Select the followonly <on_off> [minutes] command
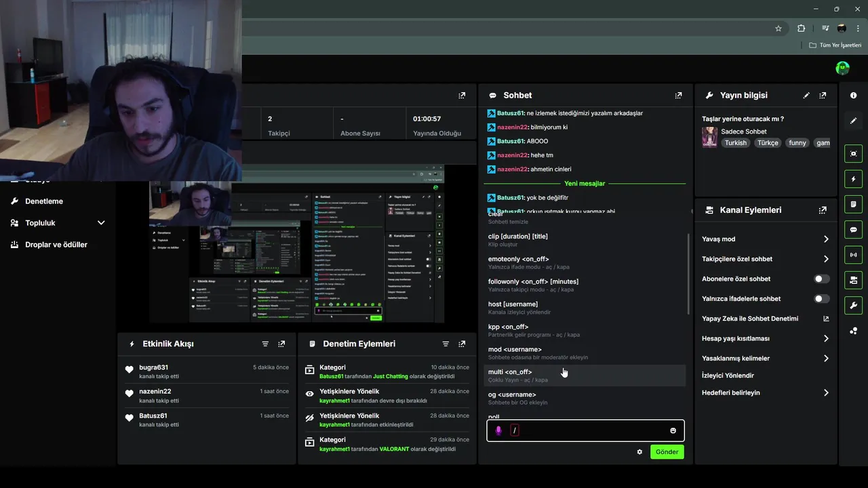868x488 pixels. (x=586, y=285)
